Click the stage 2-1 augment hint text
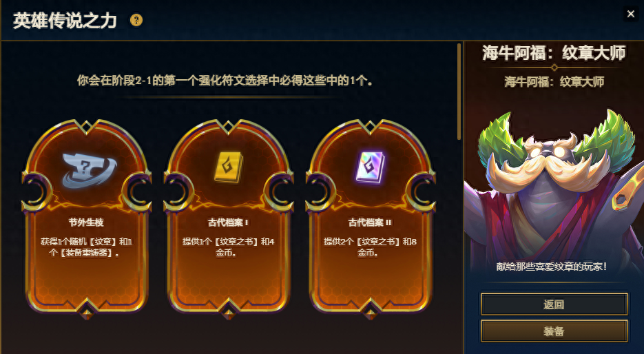This screenshot has width=644, height=354. click(225, 81)
